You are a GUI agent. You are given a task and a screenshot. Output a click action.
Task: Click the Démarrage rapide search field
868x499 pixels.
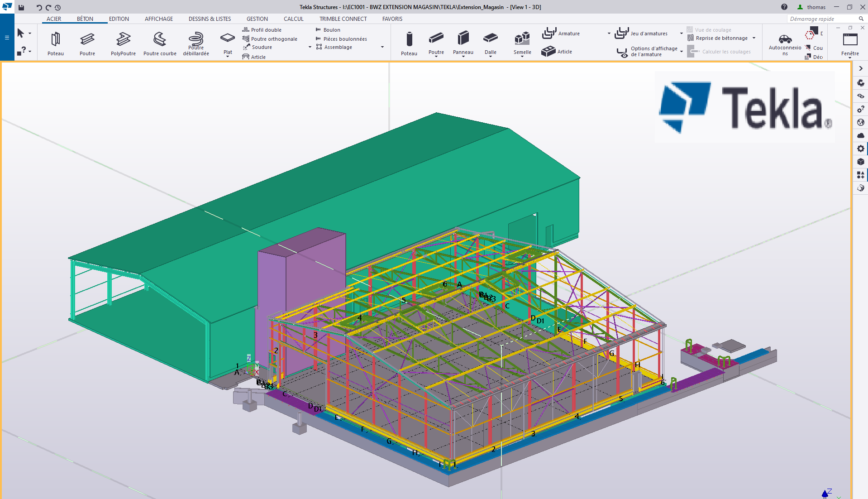(822, 19)
